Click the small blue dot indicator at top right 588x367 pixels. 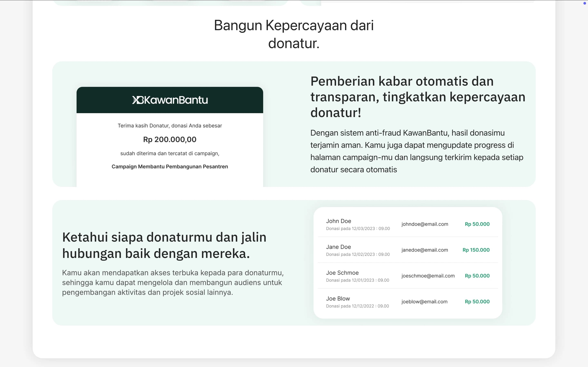585,3
